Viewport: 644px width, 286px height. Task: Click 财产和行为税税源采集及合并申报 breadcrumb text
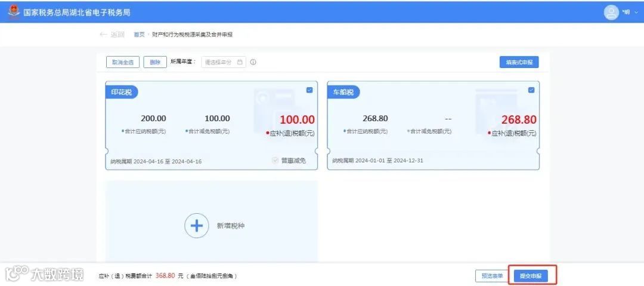(x=193, y=35)
